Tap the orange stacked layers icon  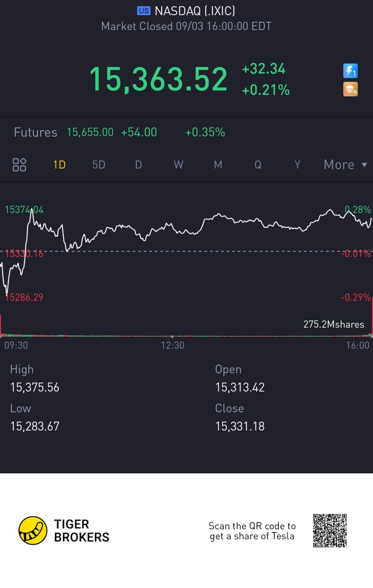350,89
